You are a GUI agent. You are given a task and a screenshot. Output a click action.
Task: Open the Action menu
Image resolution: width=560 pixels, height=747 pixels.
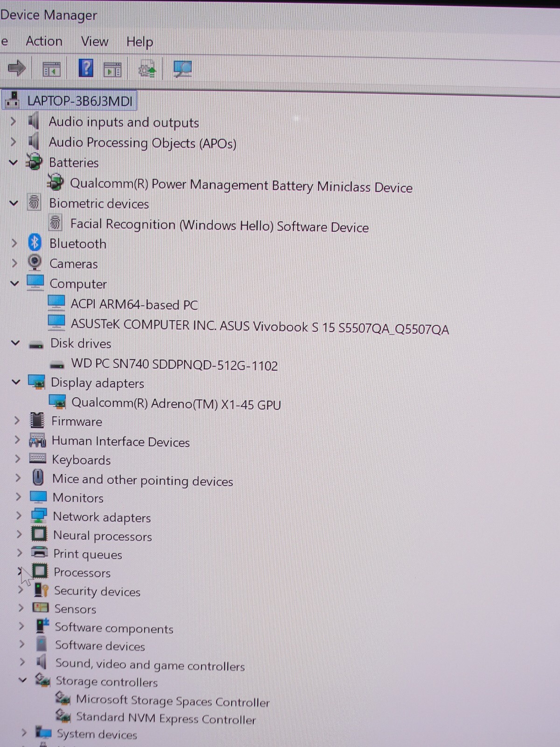point(44,41)
